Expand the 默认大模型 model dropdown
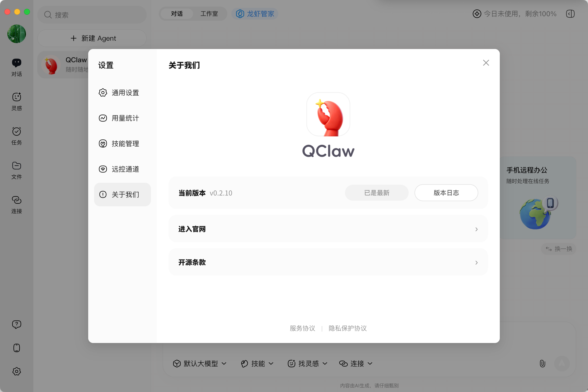 click(x=200, y=364)
